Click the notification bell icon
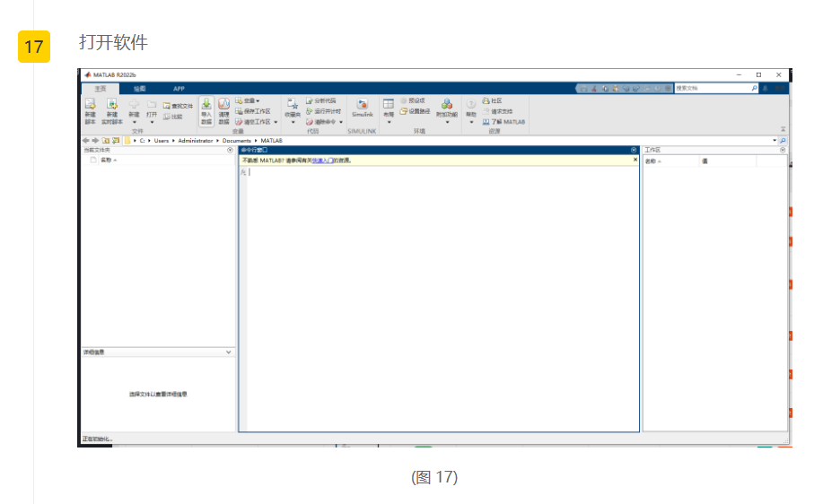 point(766,89)
